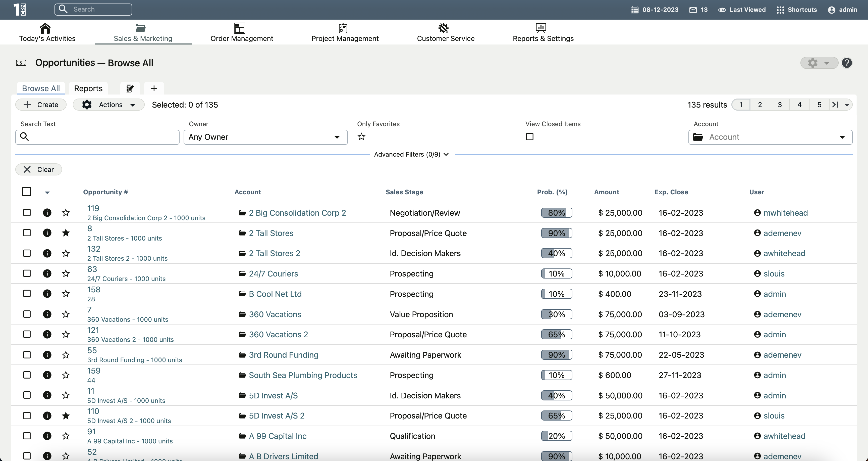Go to last page of results
Viewport: 868px width, 461px height.
[835, 105]
